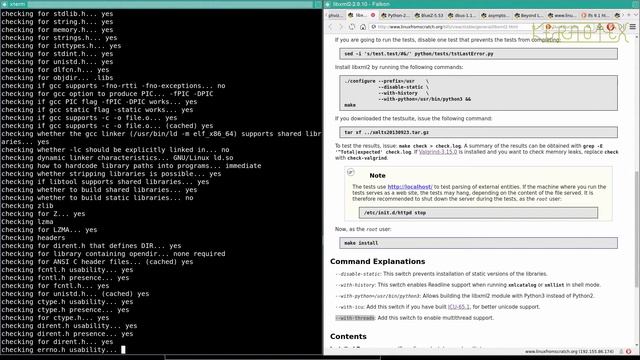The height and width of the screenshot is (360, 640).
Task: Click the Note icon in the note box
Action: (351, 172)
